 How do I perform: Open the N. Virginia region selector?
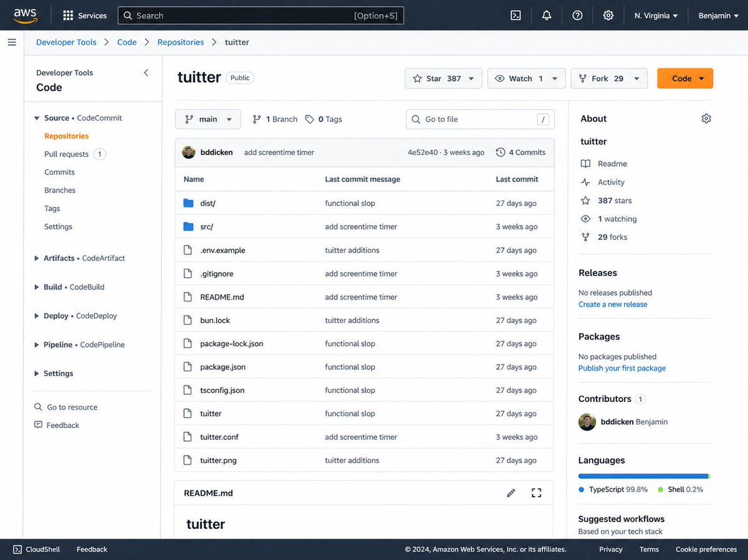[656, 16]
